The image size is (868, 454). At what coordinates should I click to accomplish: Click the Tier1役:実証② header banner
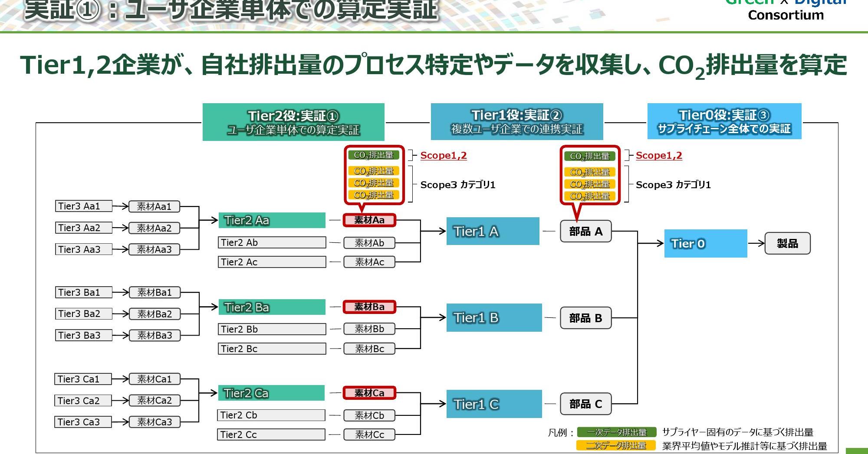click(517, 122)
